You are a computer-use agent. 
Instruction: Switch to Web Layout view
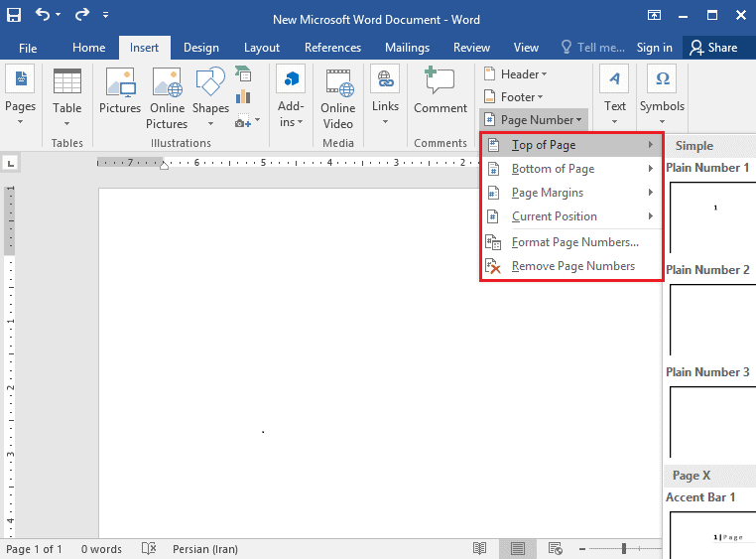(x=555, y=548)
